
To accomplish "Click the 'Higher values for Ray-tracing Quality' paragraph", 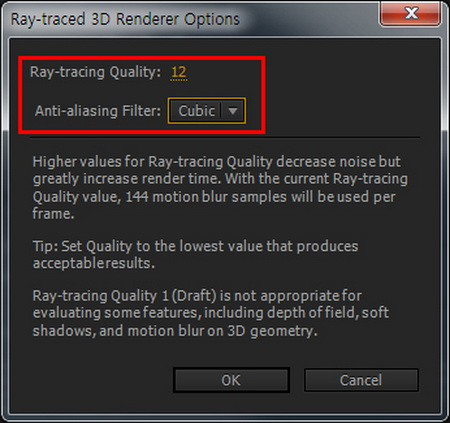I will pos(220,187).
